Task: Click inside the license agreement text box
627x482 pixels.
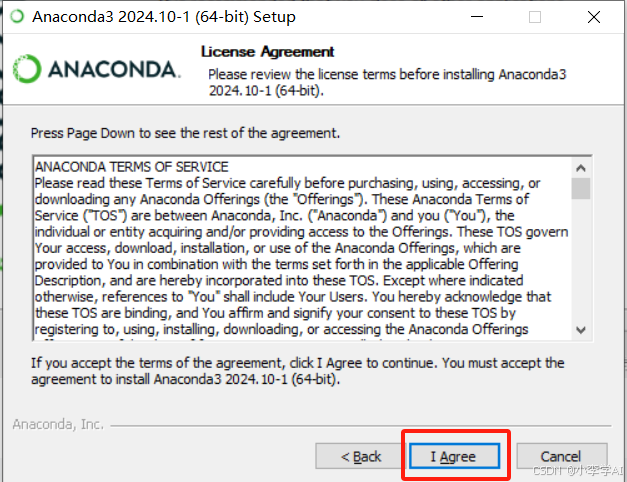Action: 303,248
